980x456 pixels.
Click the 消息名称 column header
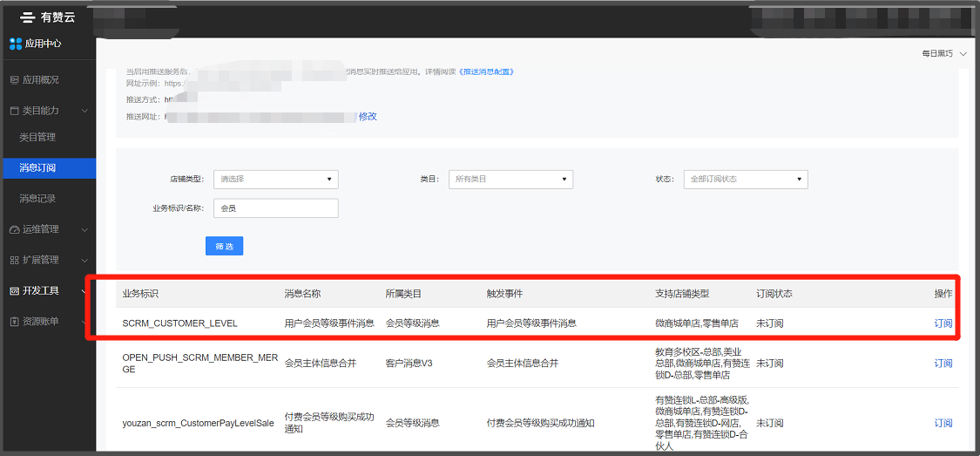click(302, 294)
